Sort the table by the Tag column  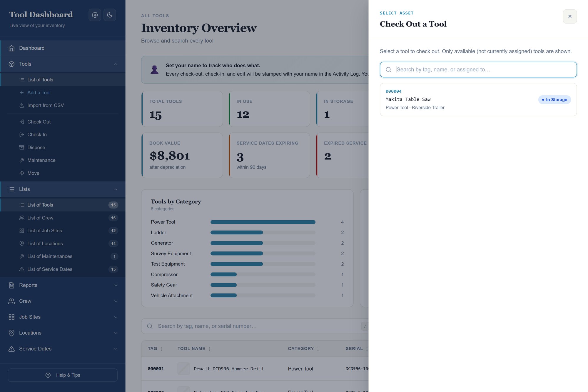click(x=155, y=349)
